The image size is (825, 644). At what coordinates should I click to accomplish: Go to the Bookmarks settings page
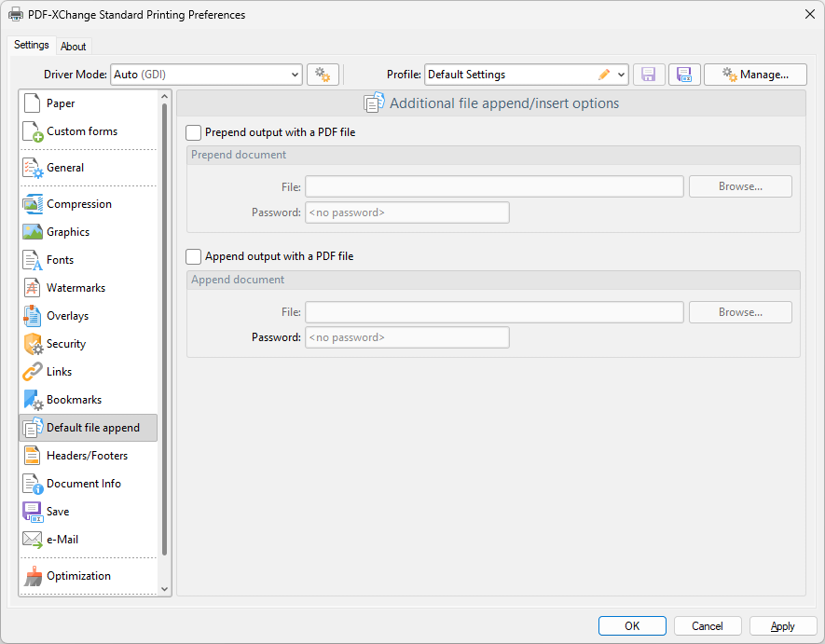88,400
